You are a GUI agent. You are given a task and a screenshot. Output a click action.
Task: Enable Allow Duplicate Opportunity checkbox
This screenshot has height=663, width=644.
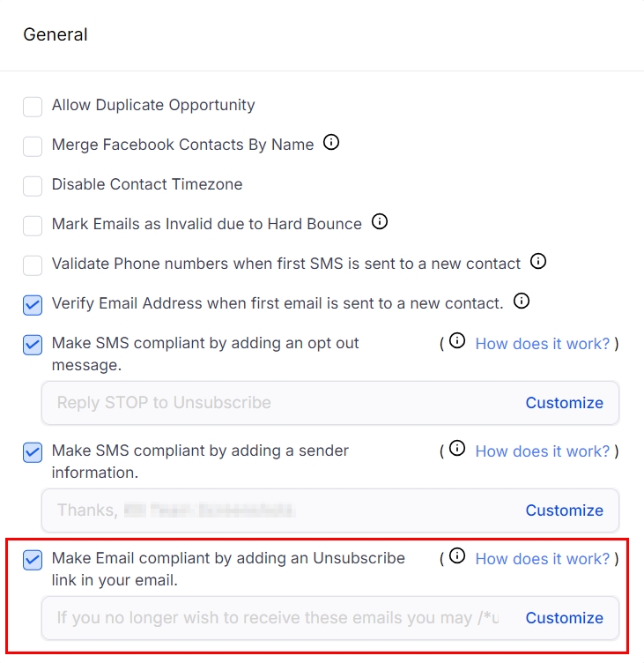pyautogui.click(x=33, y=107)
